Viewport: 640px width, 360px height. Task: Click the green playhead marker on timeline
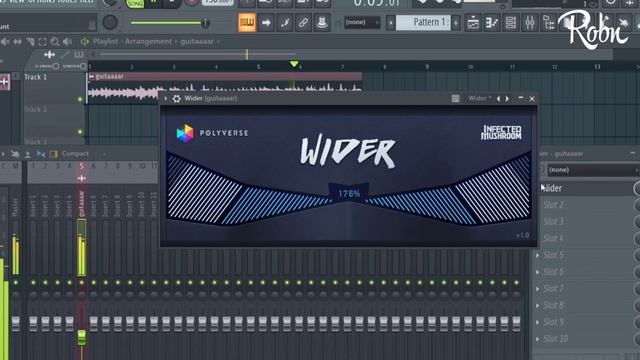click(x=294, y=64)
